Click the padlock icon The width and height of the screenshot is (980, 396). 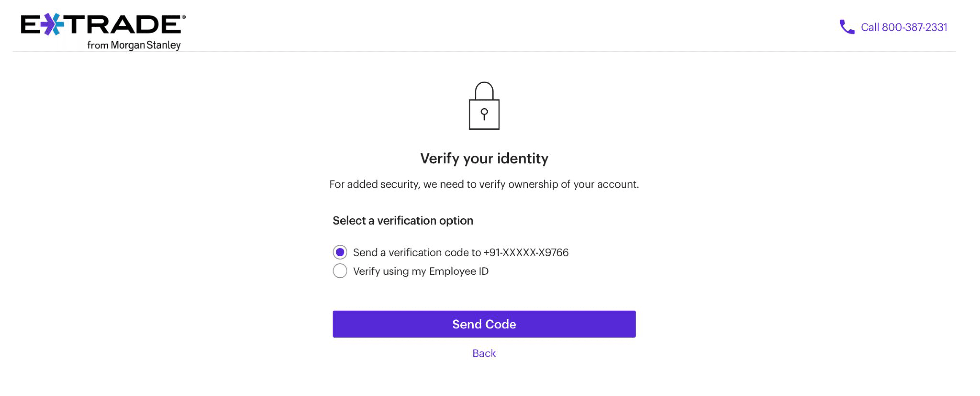tap(484, 106)
